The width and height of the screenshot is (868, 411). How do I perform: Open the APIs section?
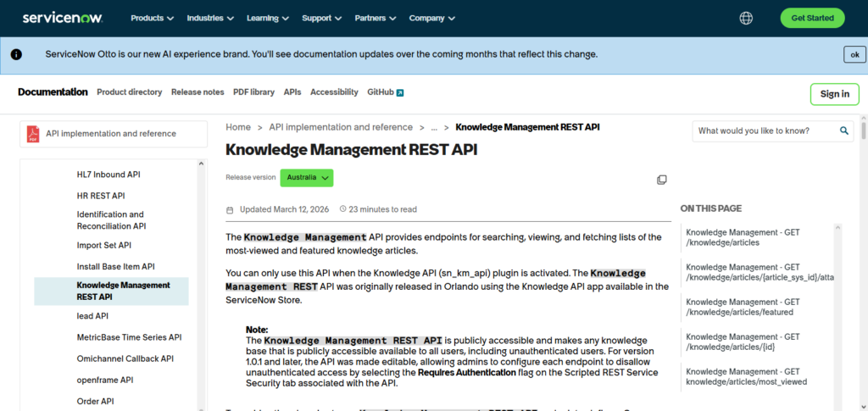pyautogui.click(x=292, y=92)
